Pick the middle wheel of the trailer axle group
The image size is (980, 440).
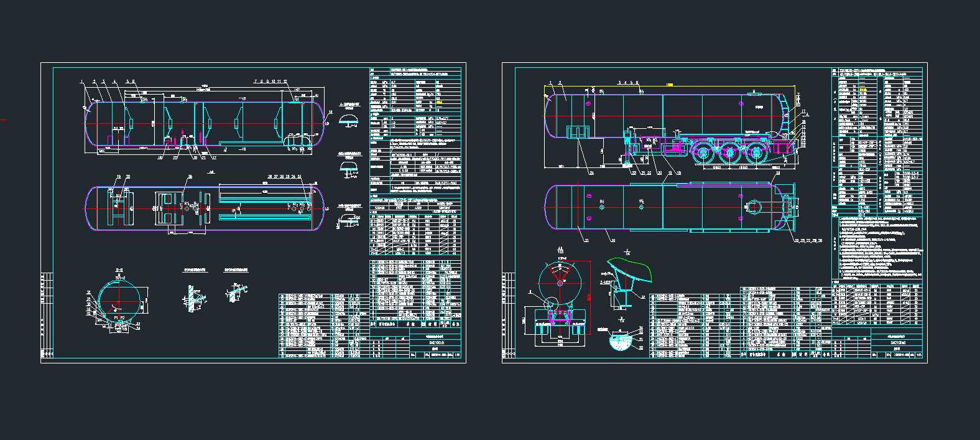tap(729, 152)
